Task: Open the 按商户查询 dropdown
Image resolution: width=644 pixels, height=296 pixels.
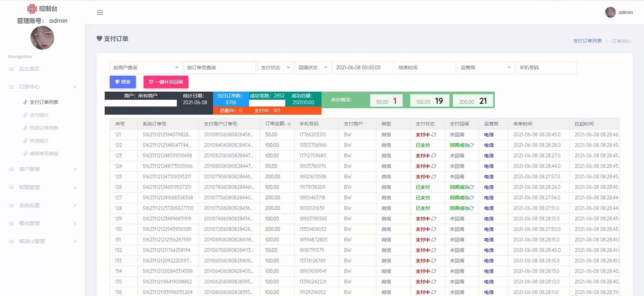Action: coord(145,68)
